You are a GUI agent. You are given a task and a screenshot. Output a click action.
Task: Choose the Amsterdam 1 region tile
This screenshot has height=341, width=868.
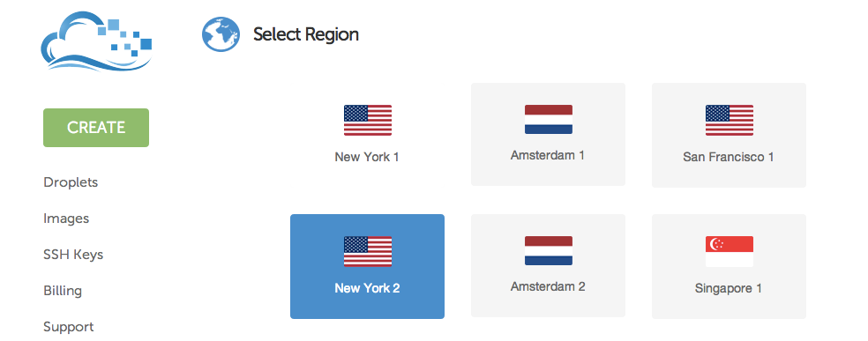(548, 134)
